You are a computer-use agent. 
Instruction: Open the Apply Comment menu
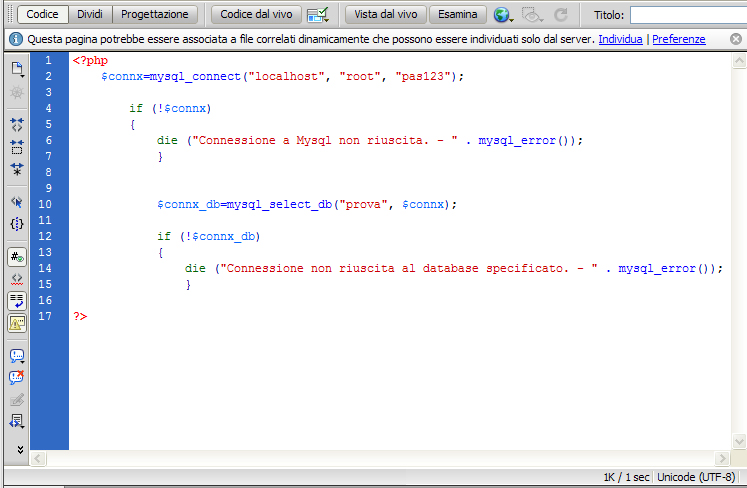point(17,356)
